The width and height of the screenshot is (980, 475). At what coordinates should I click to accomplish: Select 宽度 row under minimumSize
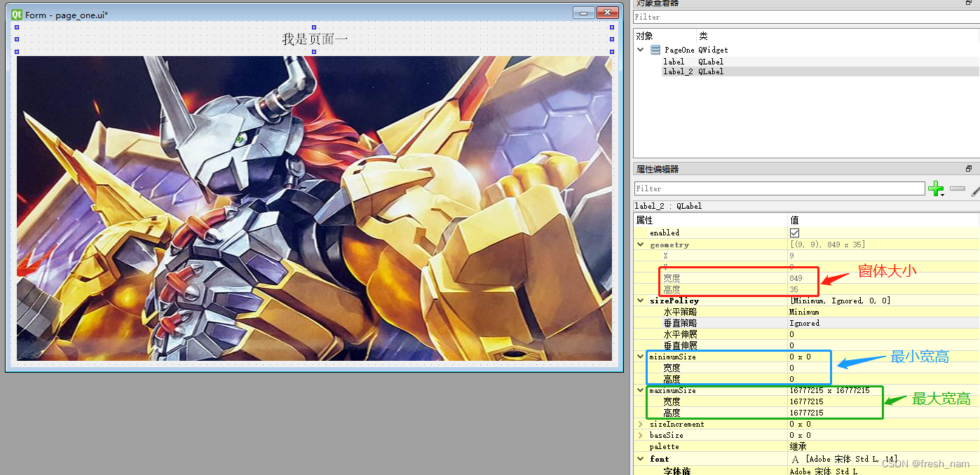[x=806, y=368]
